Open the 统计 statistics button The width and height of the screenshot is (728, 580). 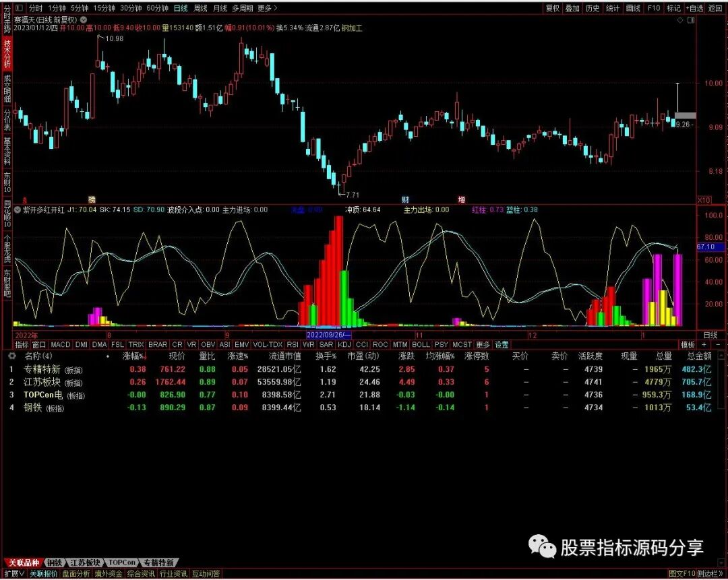612,8
